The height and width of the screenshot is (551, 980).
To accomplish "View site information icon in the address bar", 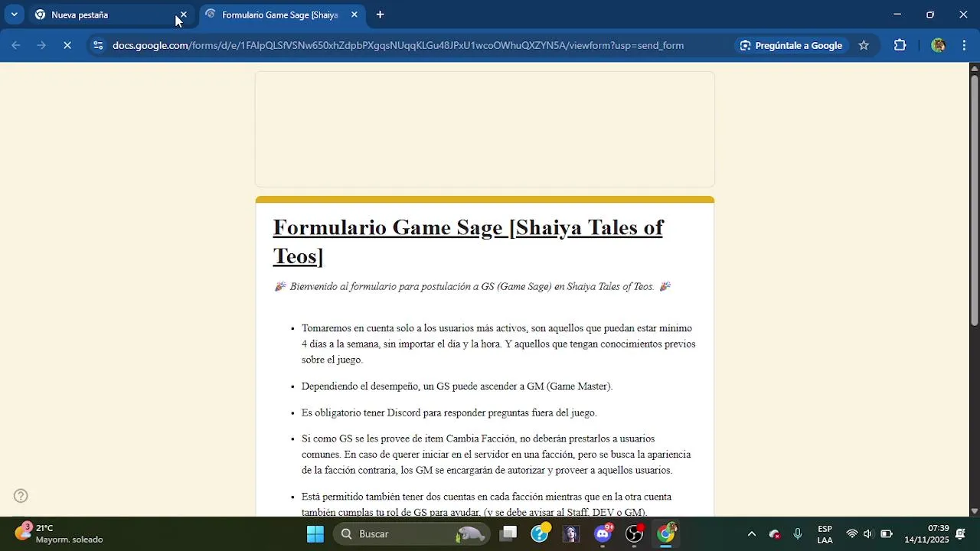I will (x=97, y=45).
